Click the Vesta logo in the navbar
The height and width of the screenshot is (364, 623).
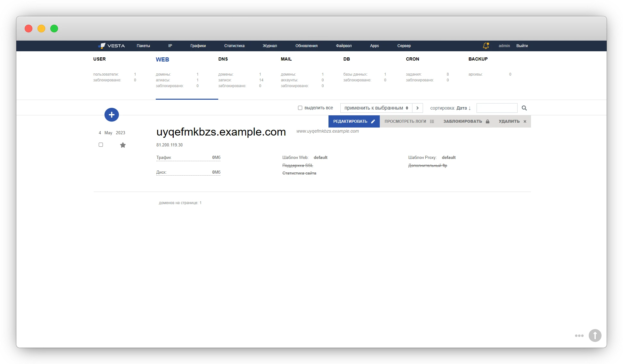tap(112, 45)
